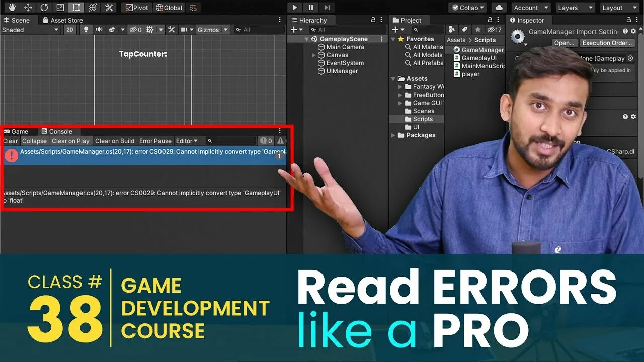The image size is (644, 362).
Task: Open the custom editor tools icon
Action: [109, 8]
